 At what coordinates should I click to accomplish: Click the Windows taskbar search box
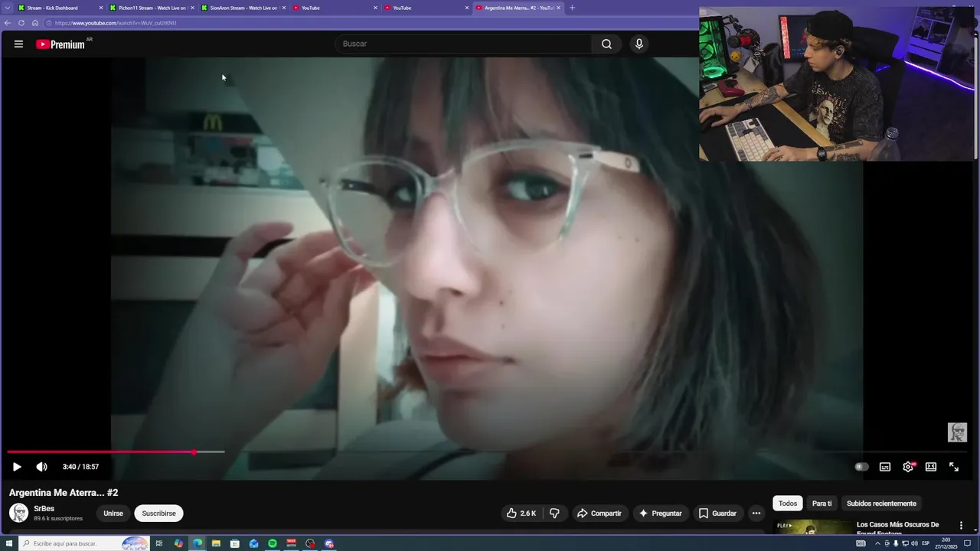[x=84, y=543]
